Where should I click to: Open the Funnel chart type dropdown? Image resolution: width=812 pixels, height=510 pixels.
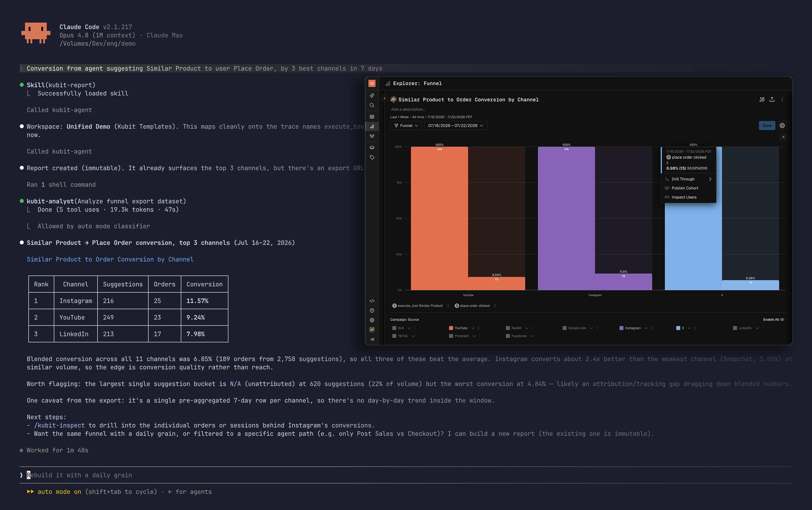coord(406,125)
